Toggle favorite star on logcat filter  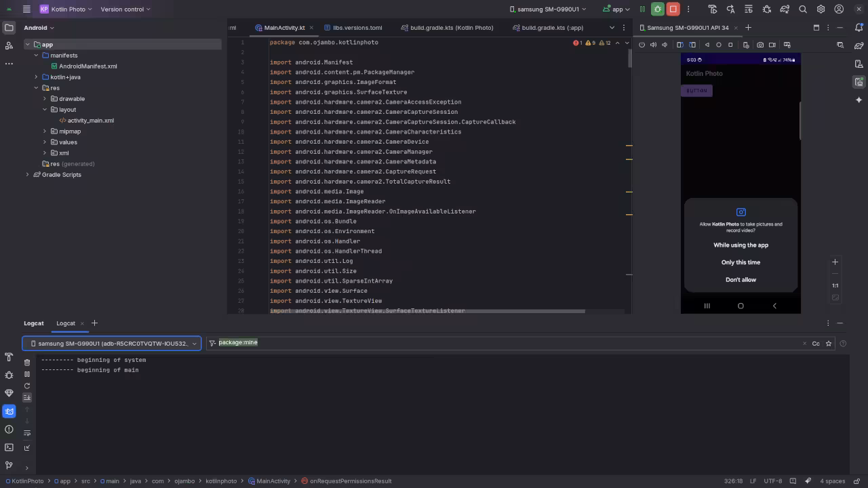point(829,344)
